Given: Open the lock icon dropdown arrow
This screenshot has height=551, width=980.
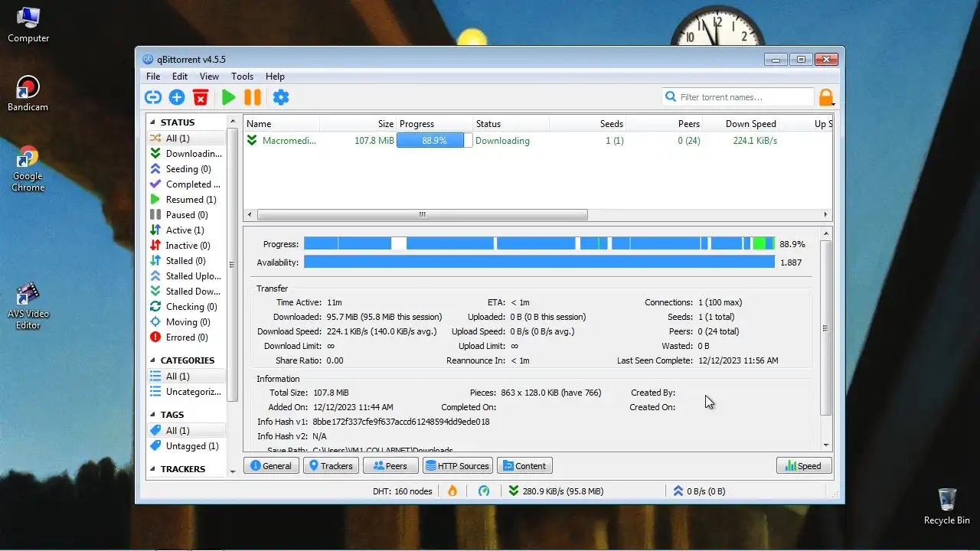Looking at the screenshot, I should (833, 105).
